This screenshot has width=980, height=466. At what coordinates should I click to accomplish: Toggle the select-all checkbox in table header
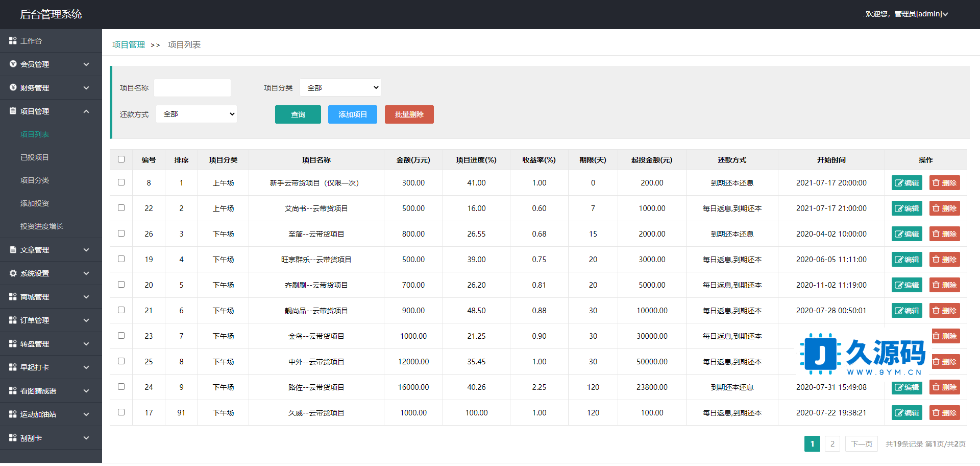coord(121,159)
